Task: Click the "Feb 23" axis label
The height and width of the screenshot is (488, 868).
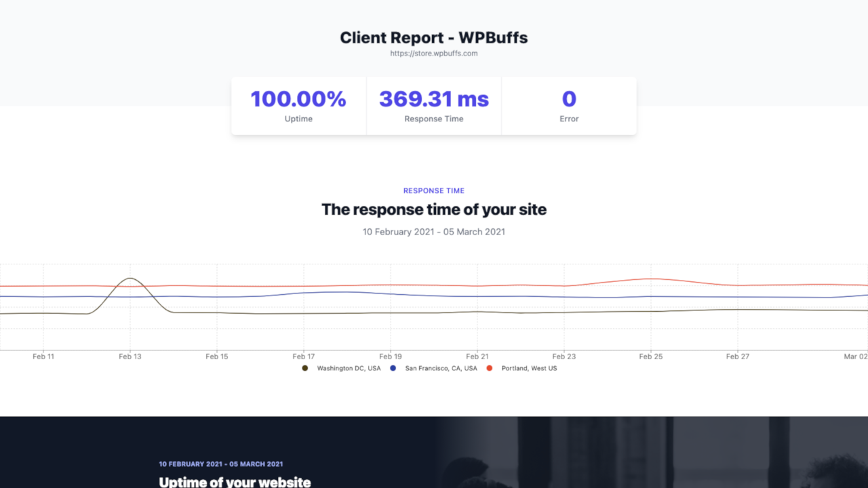Action: [x=564, y=356]
